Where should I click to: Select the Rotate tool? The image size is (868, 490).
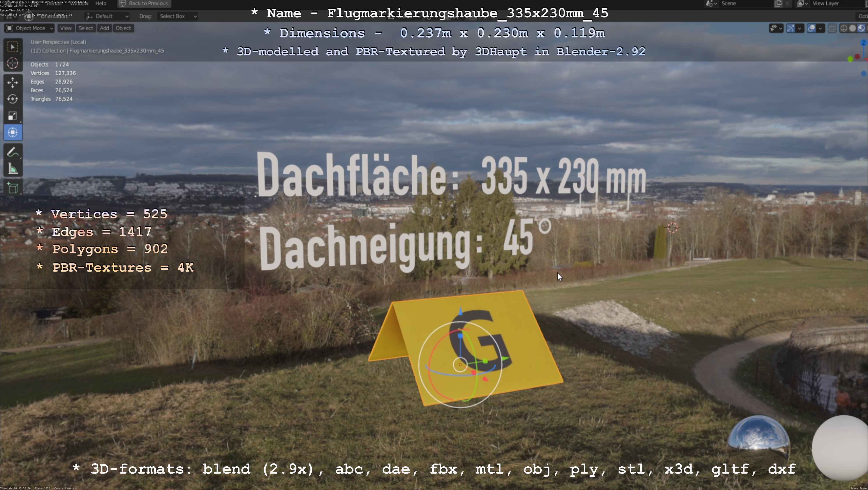(x=13, y=99)
